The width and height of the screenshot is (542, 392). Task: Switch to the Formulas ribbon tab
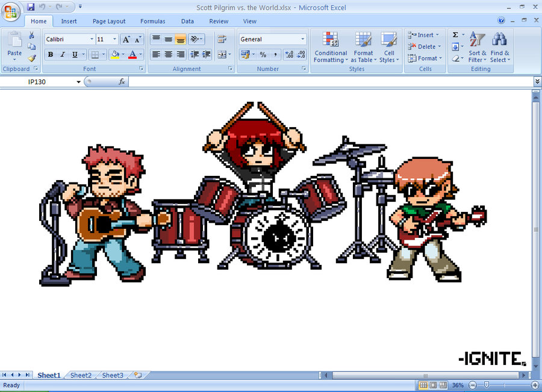152,21
